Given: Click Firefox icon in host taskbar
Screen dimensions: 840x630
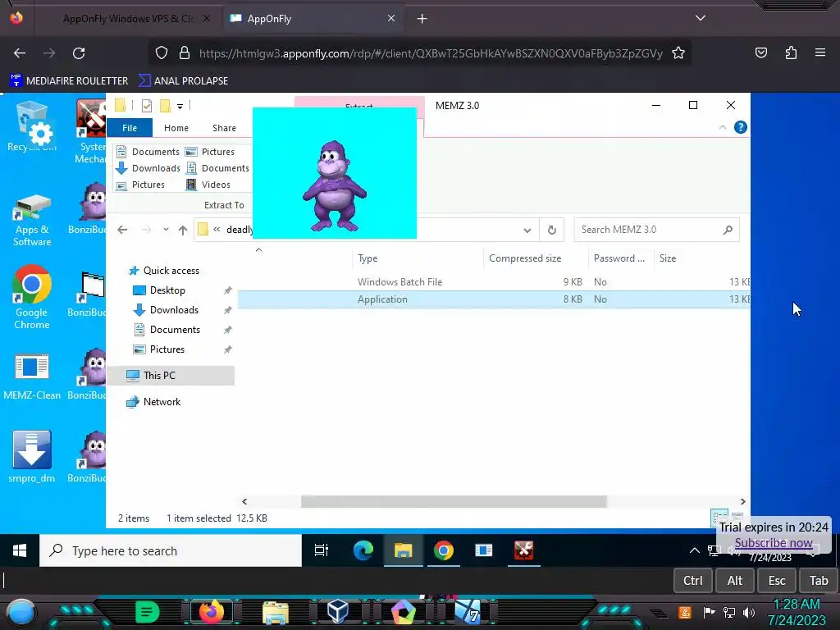Looking at the screenshot, I should [211, 612].
